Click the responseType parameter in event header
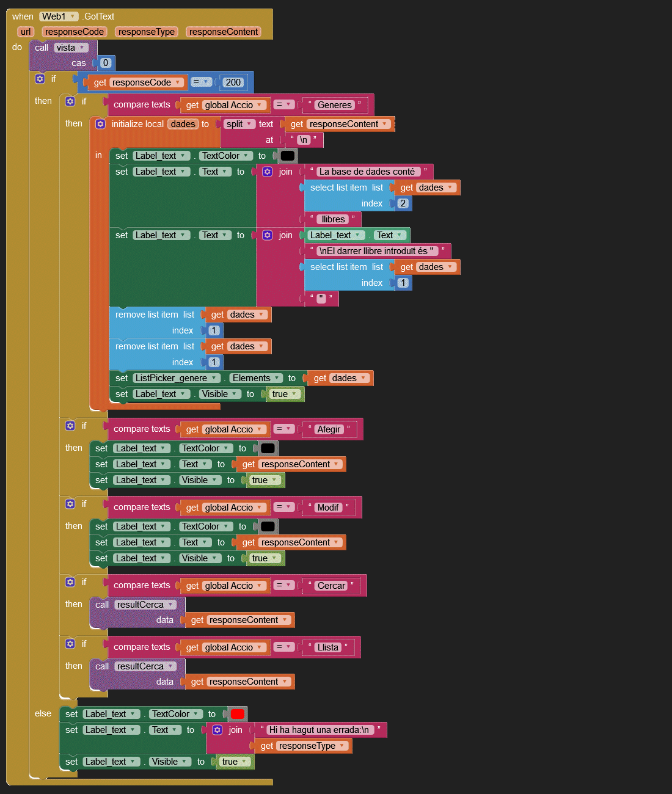 (x=147, y=32)
